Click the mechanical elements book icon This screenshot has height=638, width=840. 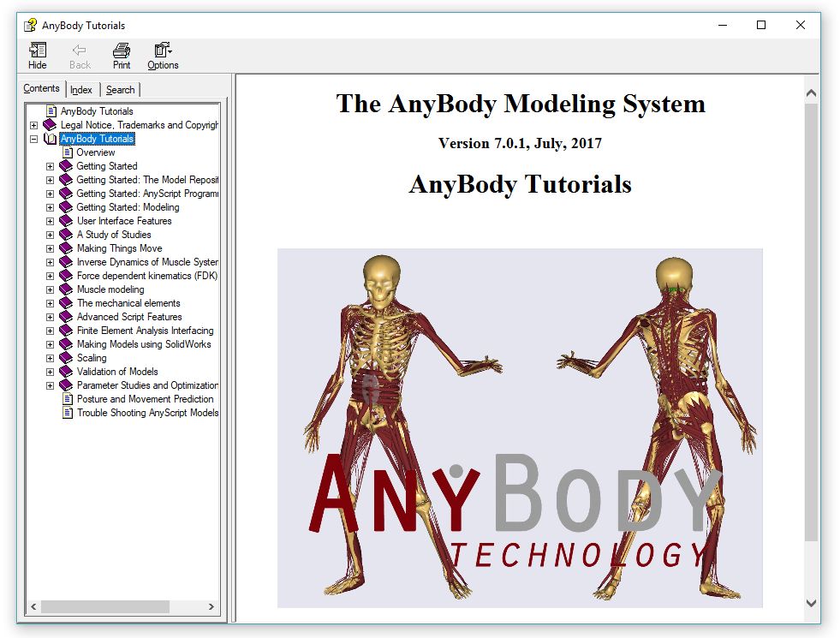coord(66,303)
